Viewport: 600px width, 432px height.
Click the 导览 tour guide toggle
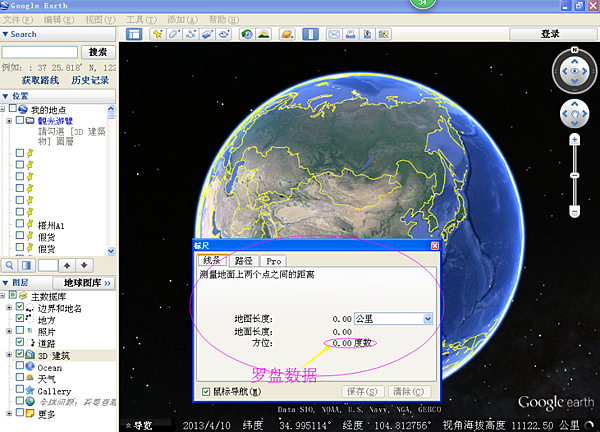tap(139, 425)
